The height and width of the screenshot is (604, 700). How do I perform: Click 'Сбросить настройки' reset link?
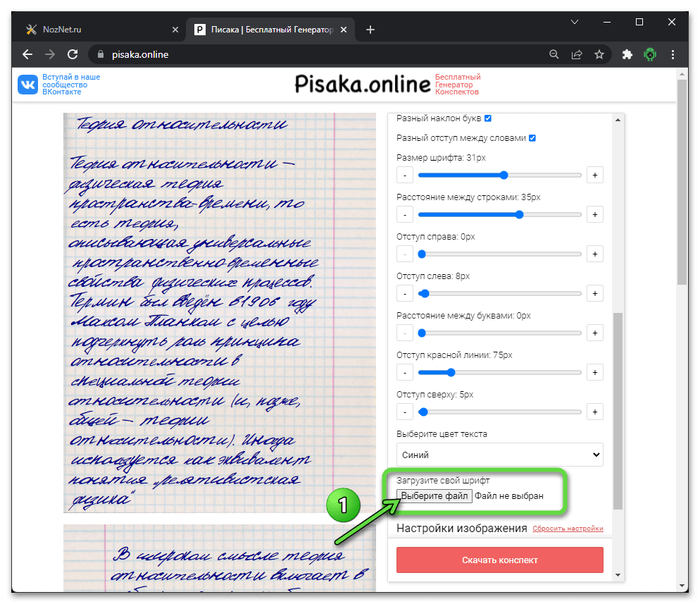[x=568, y=529]
